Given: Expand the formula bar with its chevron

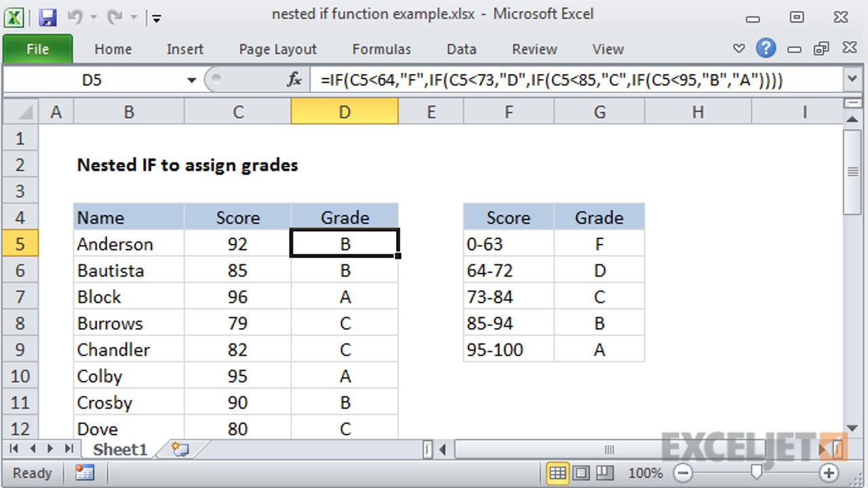Looking at the screenshot, I should click(852, 79).
